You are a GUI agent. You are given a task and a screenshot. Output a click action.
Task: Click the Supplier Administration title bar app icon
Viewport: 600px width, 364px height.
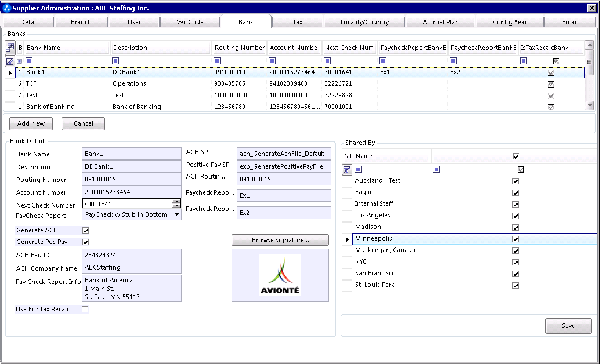pos(6,8)
